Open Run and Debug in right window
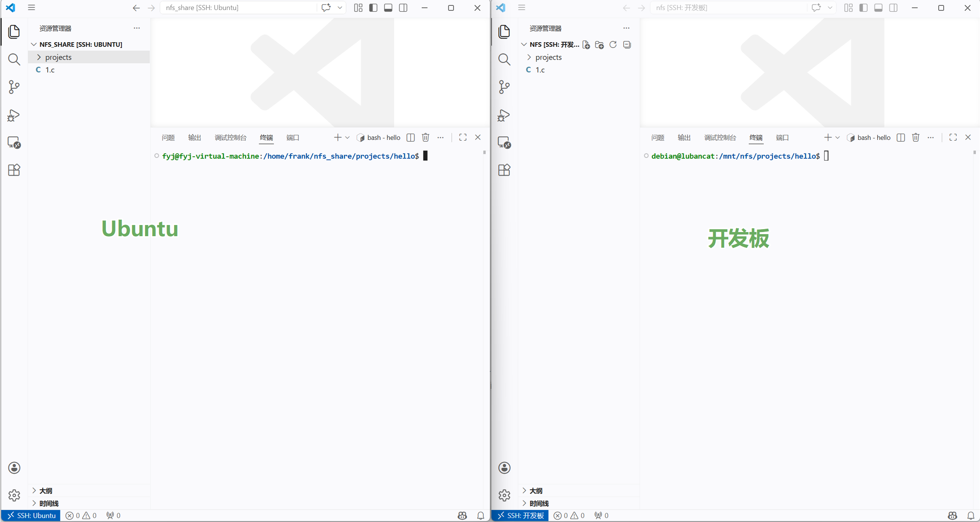Image resolution: width=980 pixels, height=522 pixels. [x=504, y=115]
